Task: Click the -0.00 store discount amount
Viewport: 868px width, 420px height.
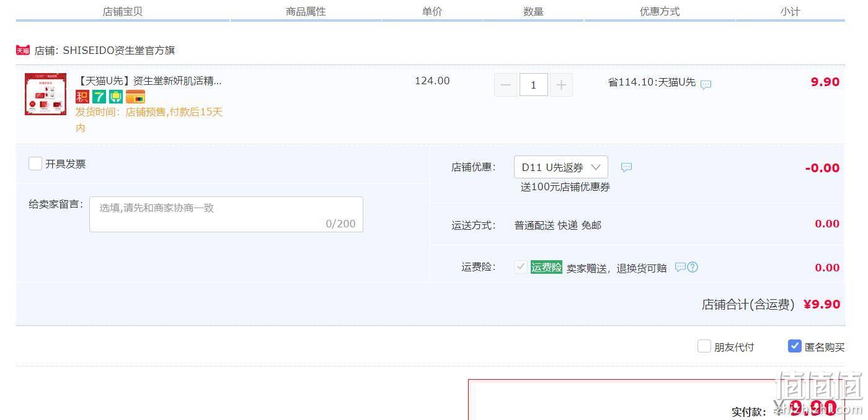Action: [x=822, y=168]
